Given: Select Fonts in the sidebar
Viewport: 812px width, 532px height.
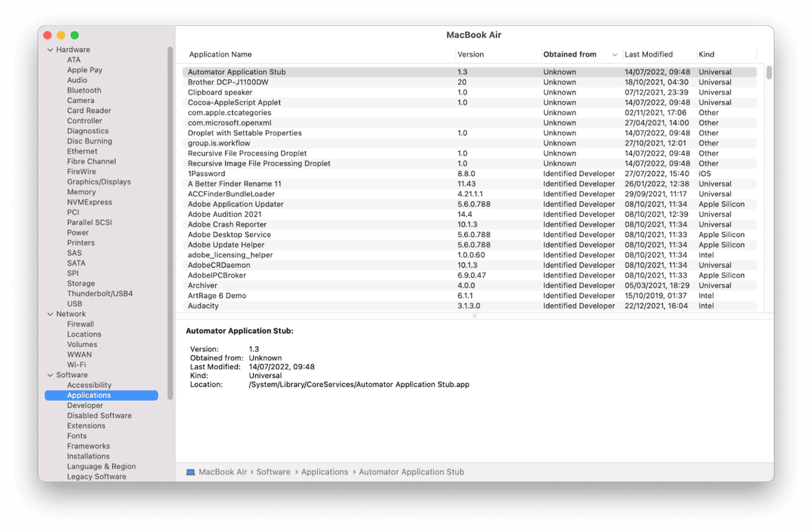Looking at the screenshot, I should coord(77,436).
